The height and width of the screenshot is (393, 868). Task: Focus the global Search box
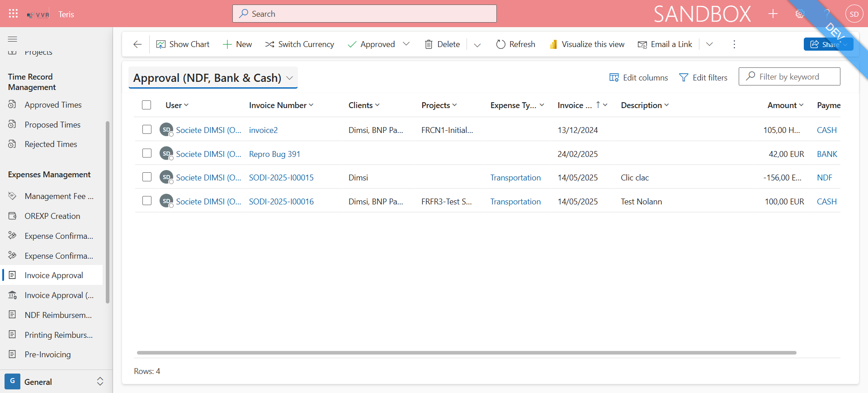[364, 14]
